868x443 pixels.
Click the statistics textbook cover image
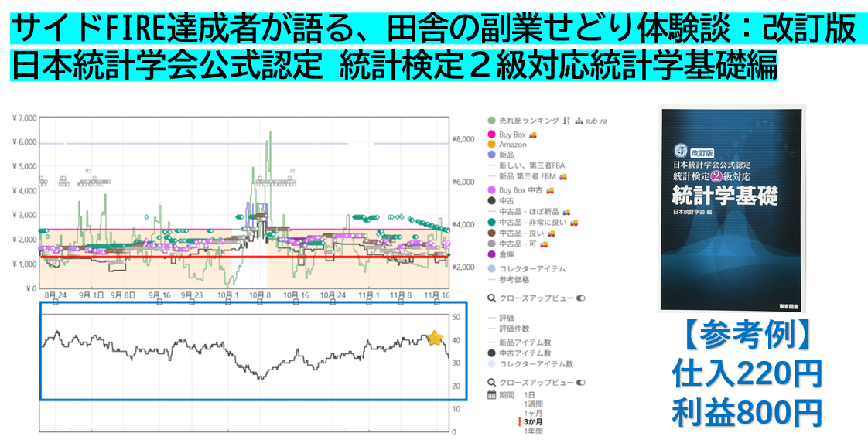[x=732, y=209]
